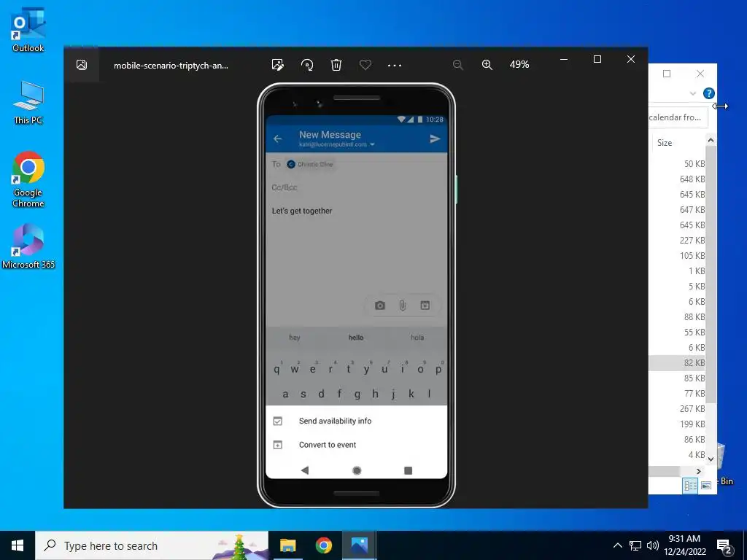Click the 49% zoom level value
This screenshot has width=747, height=560.
tap(519, 64)
